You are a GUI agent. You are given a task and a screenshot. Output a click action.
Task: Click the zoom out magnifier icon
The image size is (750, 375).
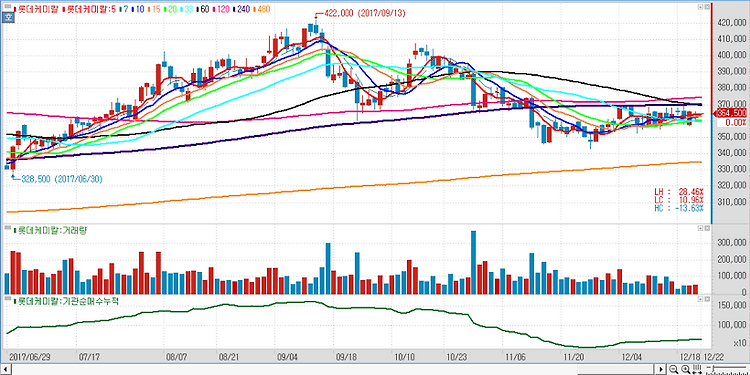(673, 369)
